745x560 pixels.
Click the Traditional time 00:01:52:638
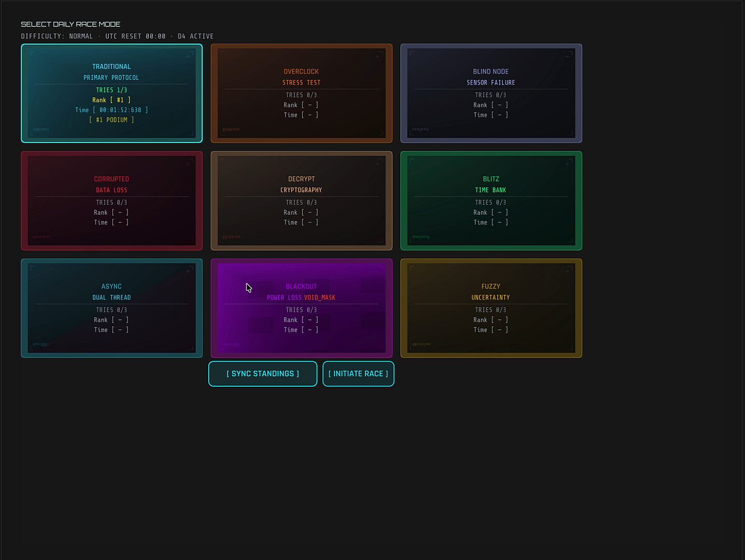click(120, 110)
